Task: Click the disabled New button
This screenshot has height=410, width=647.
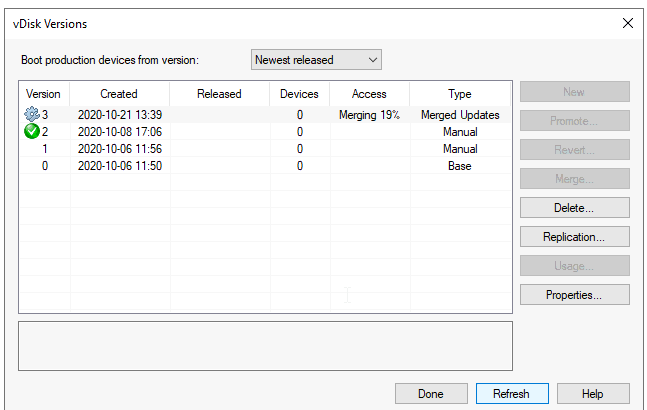Action: [574, 92]
